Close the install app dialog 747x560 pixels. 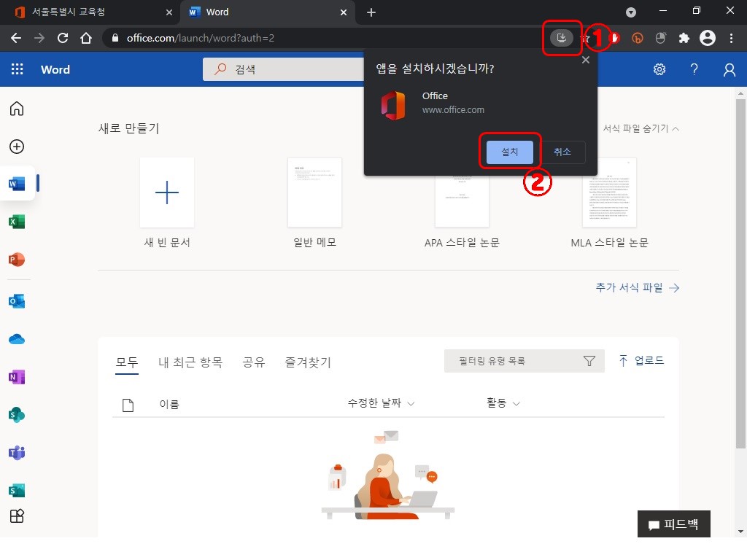(586, 60)
